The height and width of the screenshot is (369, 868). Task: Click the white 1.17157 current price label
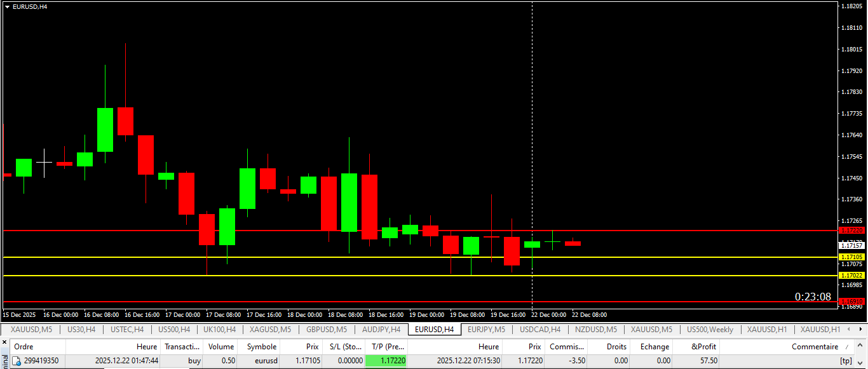click(852, 245)
